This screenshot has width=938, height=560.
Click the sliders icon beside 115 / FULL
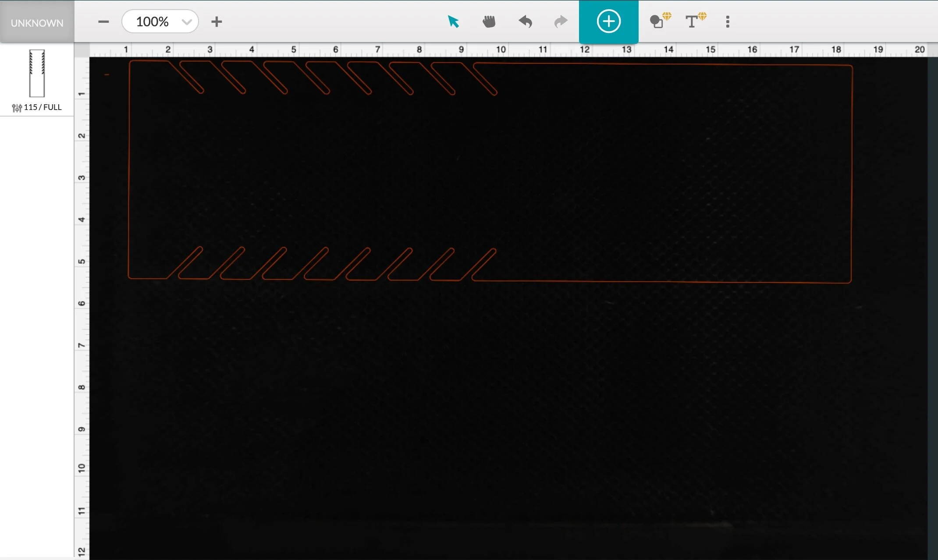click(x=17, y=108)
